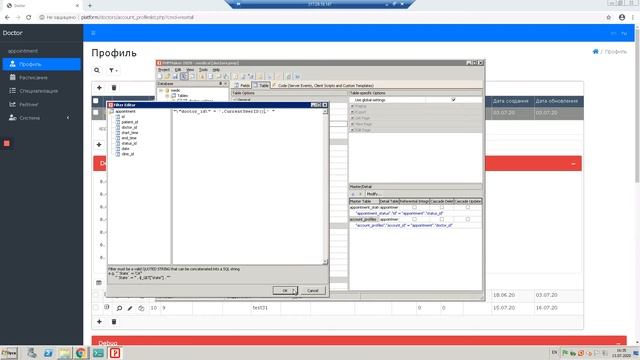The width and height of the screenshot is (640, 360).
Task: Click the copy icon in row test21
Action: (x=141, y=308)
